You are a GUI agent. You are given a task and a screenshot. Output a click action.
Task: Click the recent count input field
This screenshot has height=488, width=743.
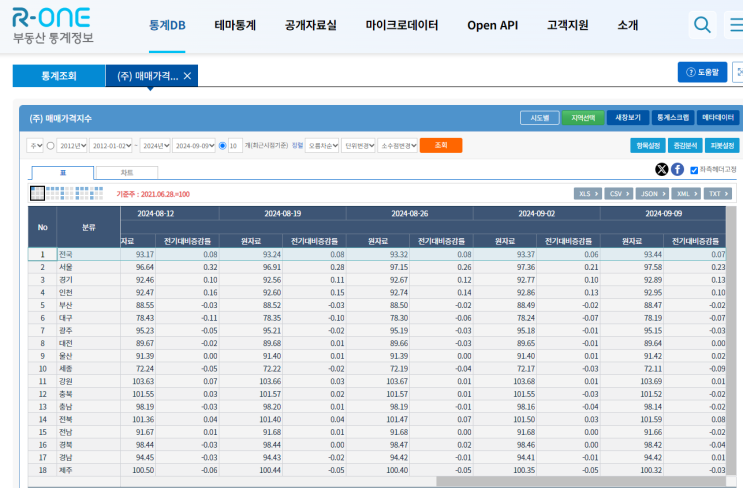click(234, 146)
